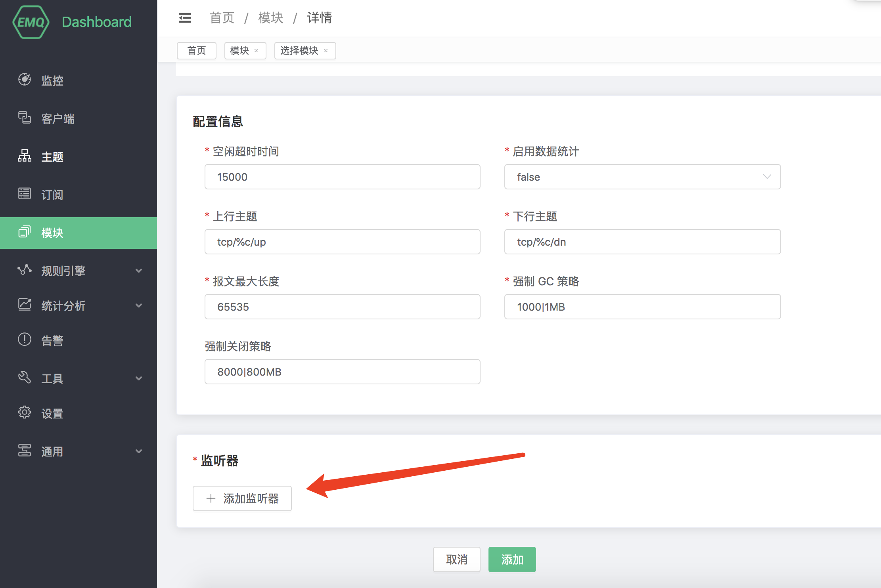Close the 选择模块 tab

pyautogui.click(x=326, y=51)
